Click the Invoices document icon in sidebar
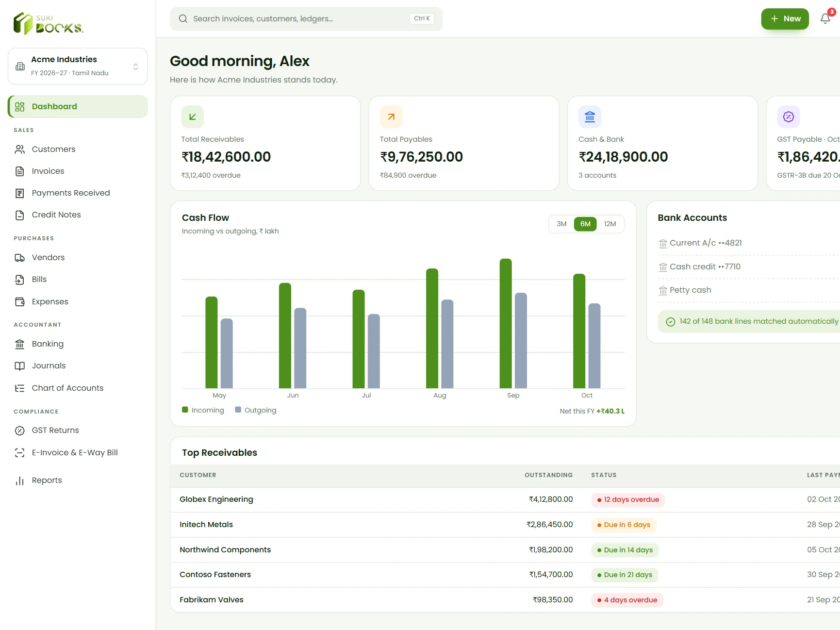The image size is (840, 630). [x=19, y=171]
